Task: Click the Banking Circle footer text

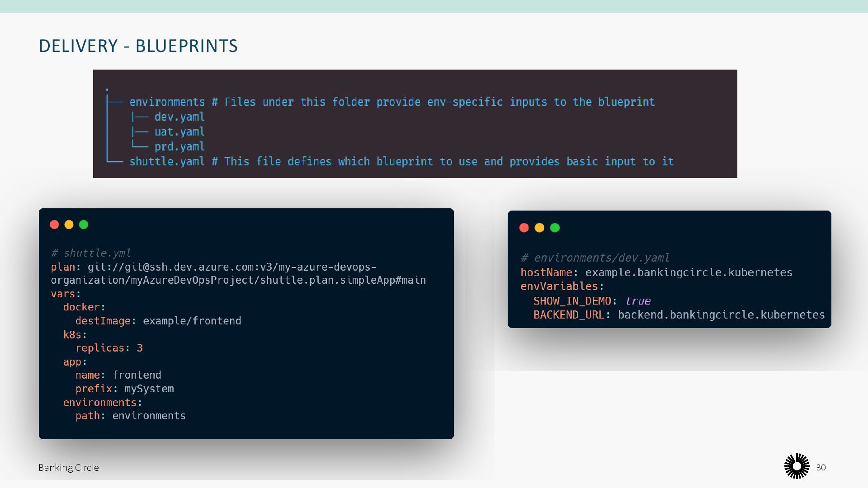Action: (69, 468)
